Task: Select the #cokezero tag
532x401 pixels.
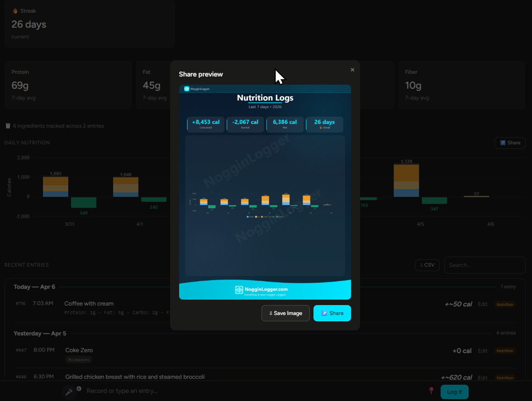Action: [78, 359]
